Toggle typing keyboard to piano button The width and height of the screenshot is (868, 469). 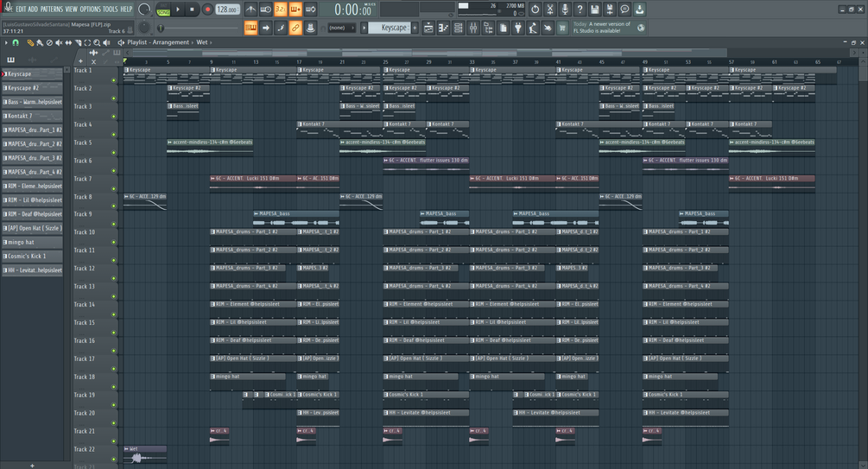tap(250, 28)
